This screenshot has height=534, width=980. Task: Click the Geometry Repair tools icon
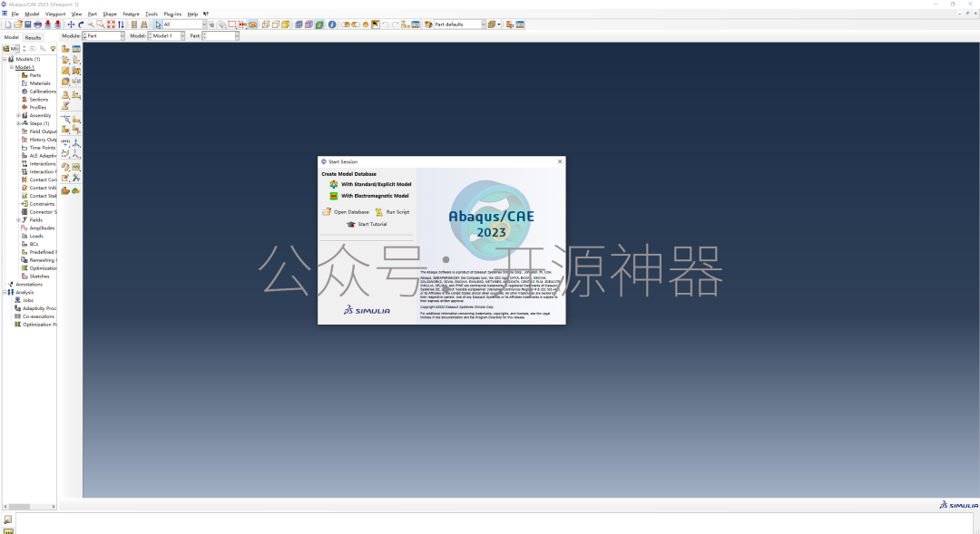pos(76,179)
